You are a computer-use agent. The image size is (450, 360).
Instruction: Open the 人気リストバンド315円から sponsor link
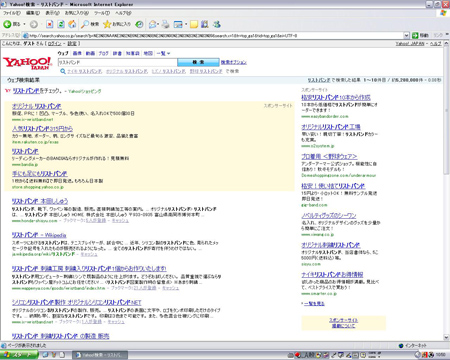point(42,128)
